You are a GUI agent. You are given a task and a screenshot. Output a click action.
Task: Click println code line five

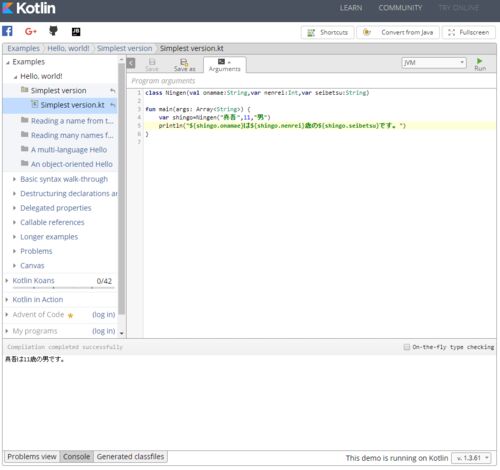(282, 126)
